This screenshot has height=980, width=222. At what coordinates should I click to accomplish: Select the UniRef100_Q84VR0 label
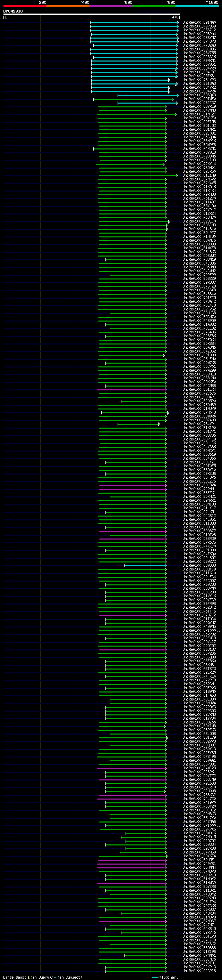[199, 68]
